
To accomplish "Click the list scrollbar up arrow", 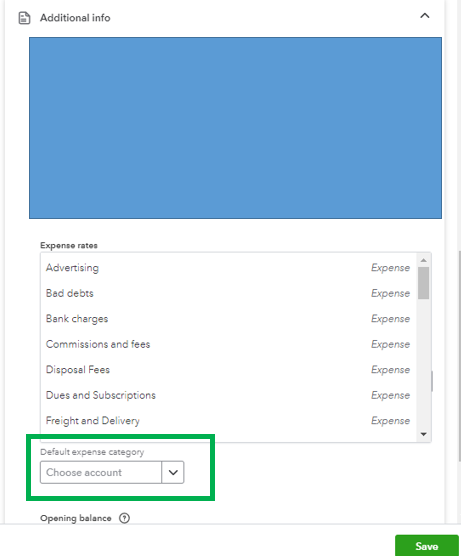I will tap(423, 260).
